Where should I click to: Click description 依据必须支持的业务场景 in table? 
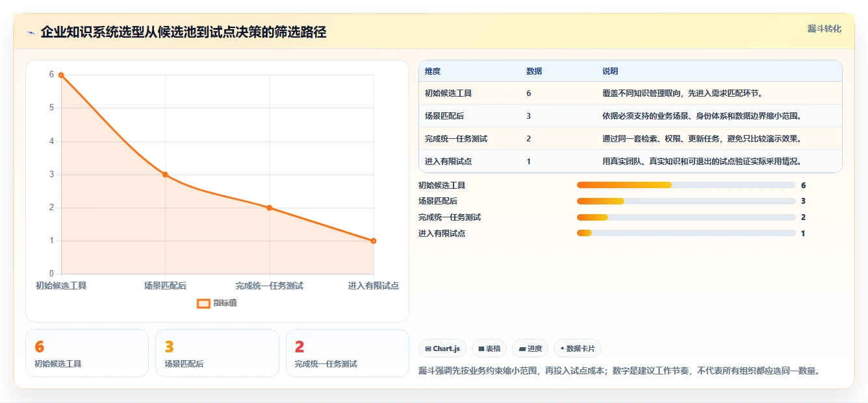coord(702,116)
